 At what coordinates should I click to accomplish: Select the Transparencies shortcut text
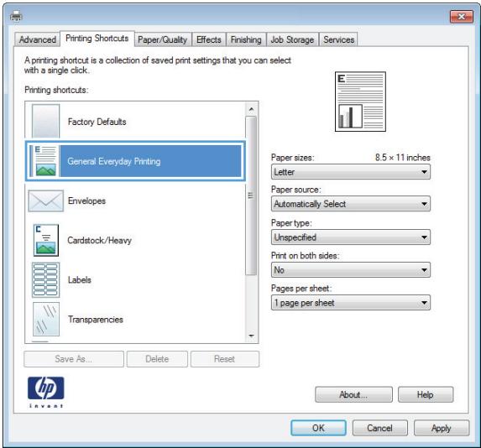(x=96, y=319)
